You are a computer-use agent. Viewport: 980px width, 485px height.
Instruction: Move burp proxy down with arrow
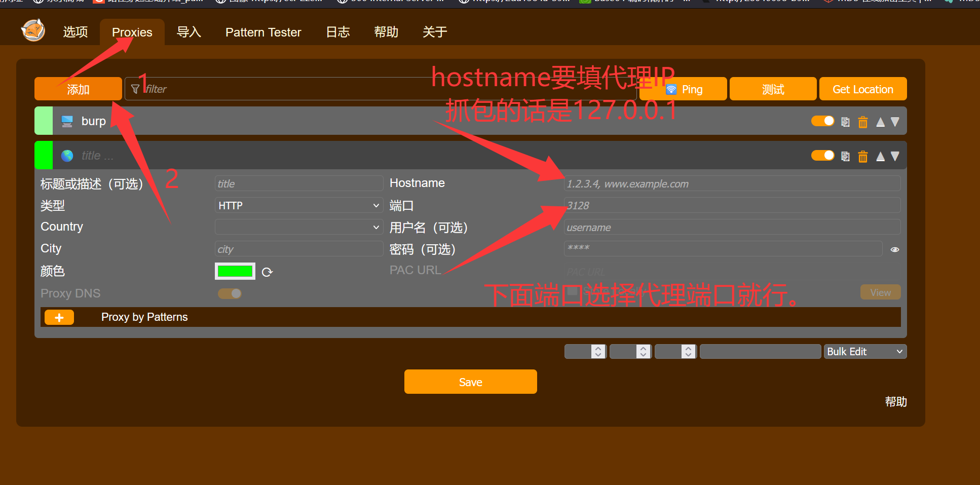895,122
